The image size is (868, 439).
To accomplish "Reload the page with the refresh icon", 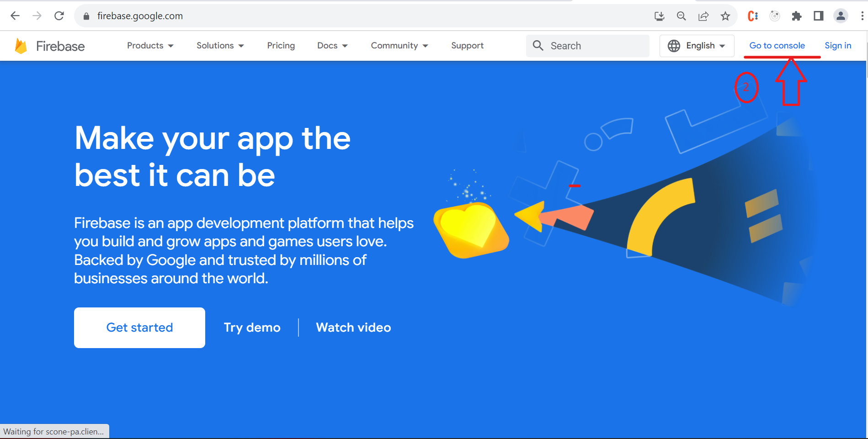I will (x=59, y=16).
